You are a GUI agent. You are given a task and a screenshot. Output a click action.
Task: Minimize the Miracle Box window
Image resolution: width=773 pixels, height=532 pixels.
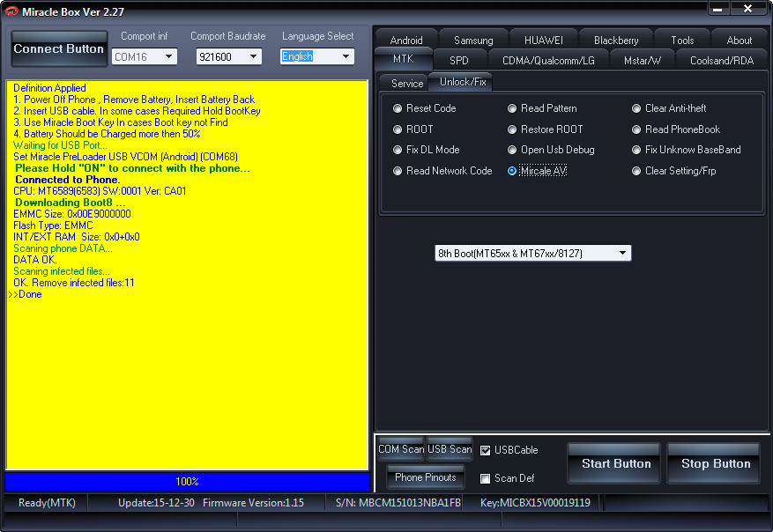718,9
